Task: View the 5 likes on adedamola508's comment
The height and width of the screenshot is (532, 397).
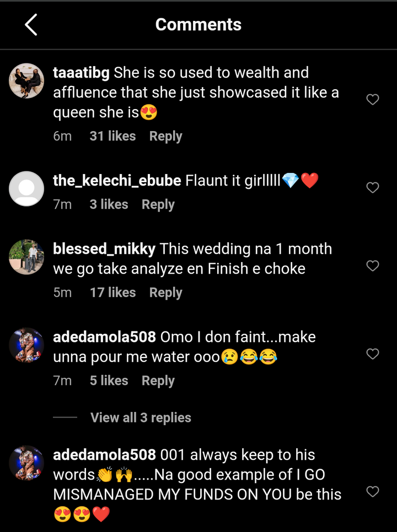Action: pos(109,381)
